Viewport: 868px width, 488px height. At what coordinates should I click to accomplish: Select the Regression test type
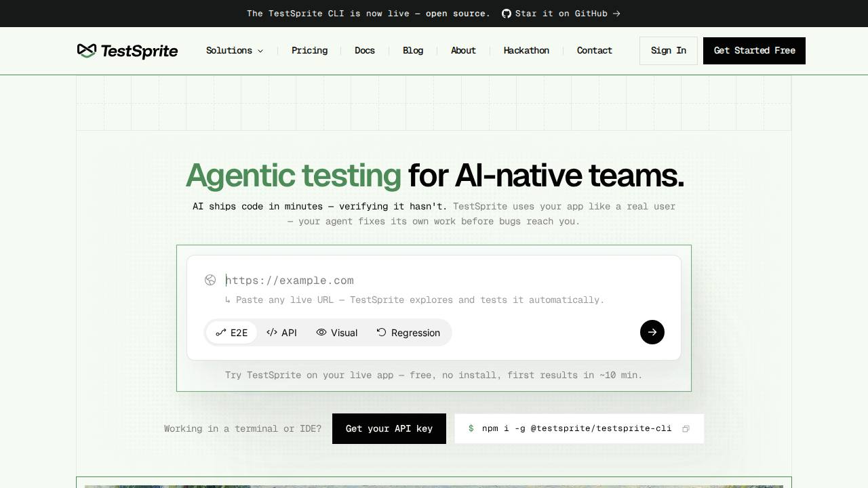coord(408,333)
